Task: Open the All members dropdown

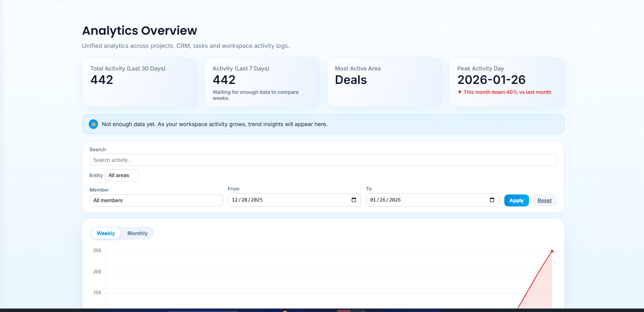Action: tap(156, 200)
